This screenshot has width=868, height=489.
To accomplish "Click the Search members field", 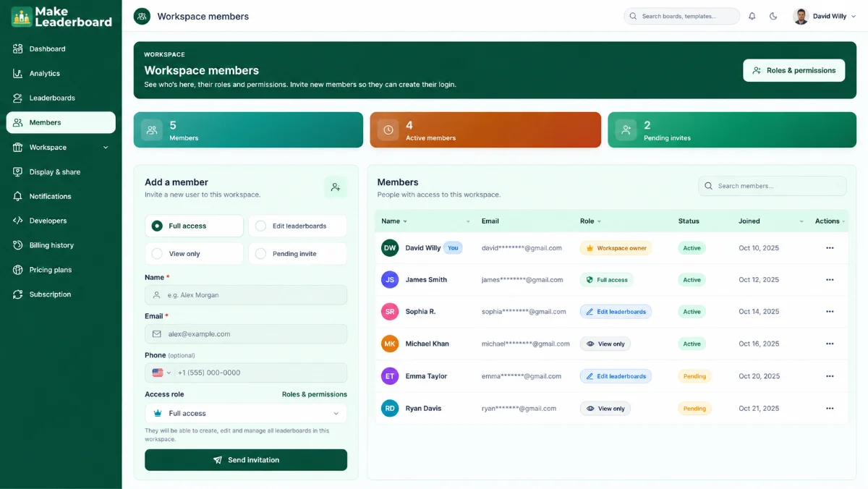I will (772, 186).
